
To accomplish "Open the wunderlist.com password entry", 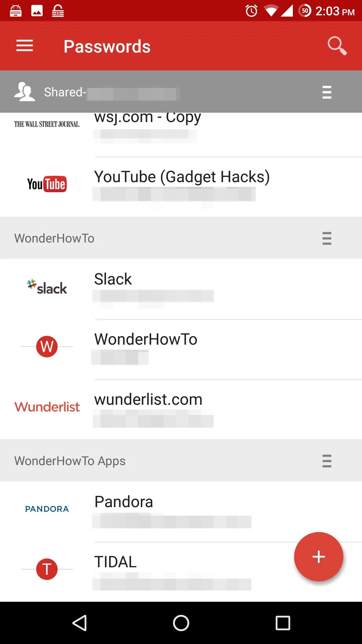I will 181,410.
